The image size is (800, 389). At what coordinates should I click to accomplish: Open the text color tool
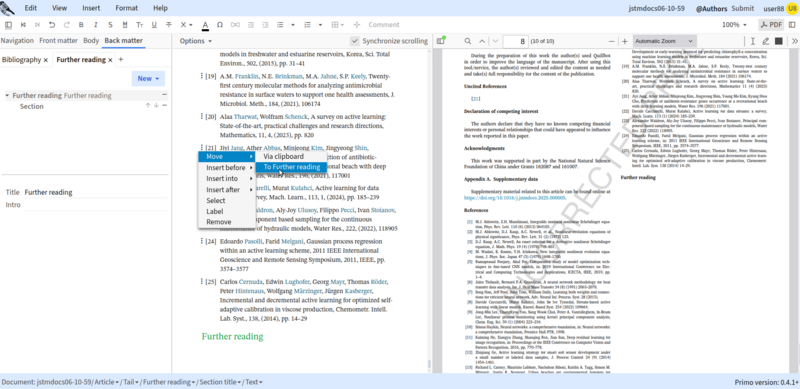205,25
